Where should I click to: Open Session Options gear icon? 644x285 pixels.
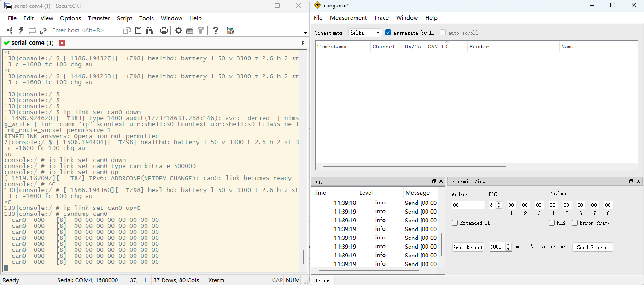pos(179,30)
